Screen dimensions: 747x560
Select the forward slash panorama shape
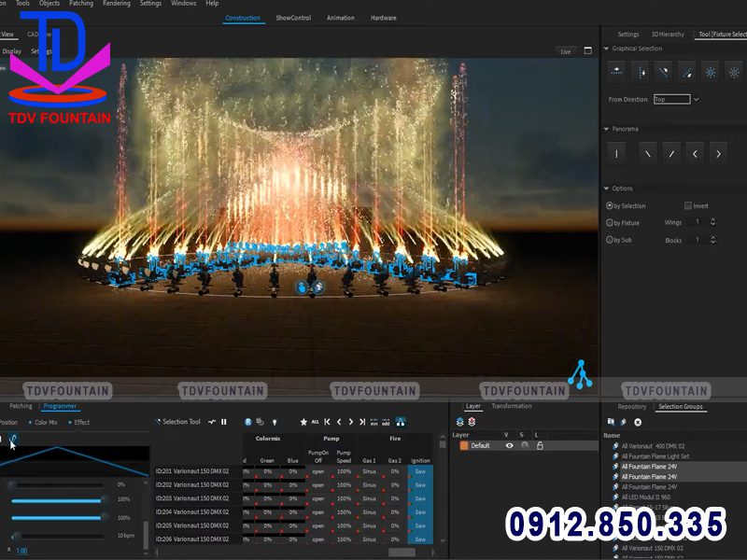tap(671, 154)
